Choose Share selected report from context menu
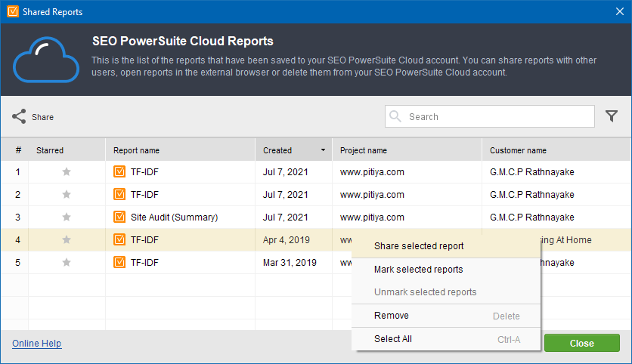Viewport: 632px width, 364px height. click(446, 246)
